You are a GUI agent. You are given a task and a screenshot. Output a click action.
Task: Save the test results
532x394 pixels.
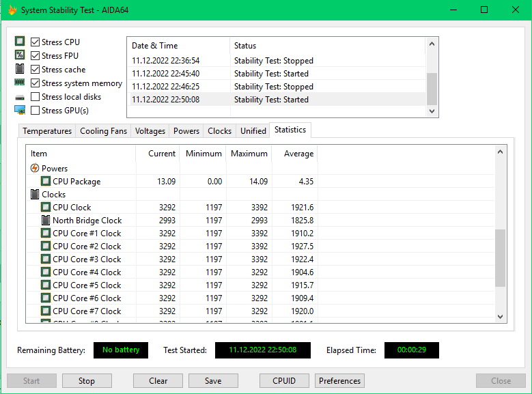pyautogui.click(x=213, y=381)
